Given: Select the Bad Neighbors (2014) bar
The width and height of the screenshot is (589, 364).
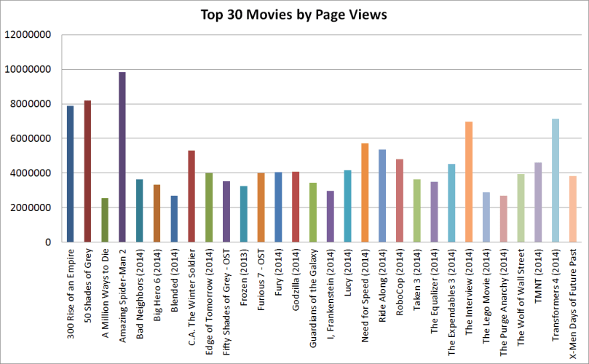Looking at the screenshot, I should (139, 210).
